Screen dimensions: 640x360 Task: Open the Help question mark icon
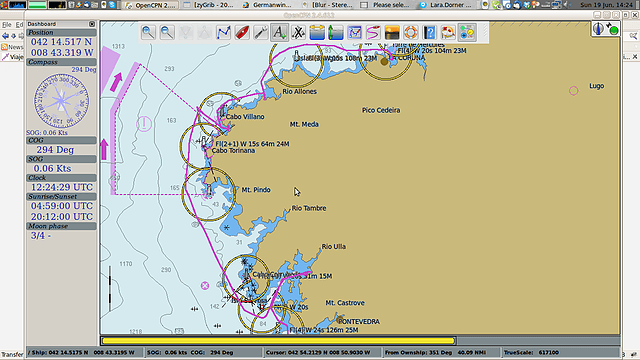pos(429,32)
